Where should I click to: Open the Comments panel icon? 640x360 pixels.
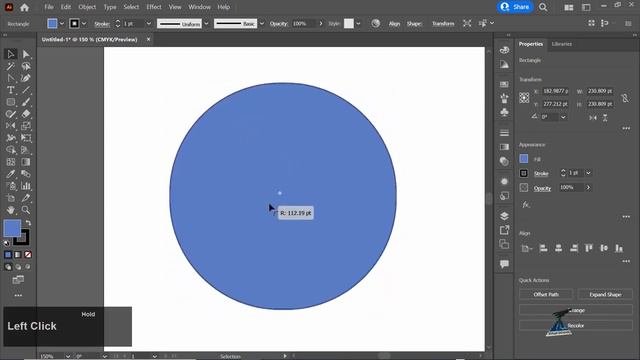[x=504, y=264]
